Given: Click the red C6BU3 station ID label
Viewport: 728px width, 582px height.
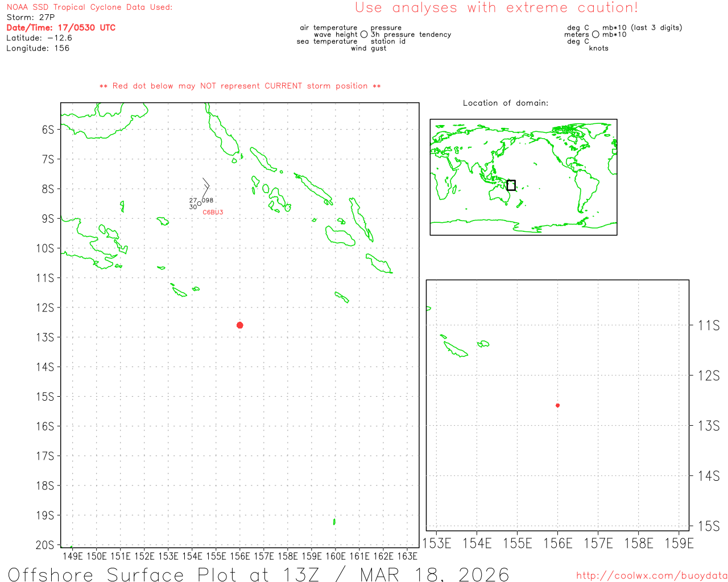Looking at the screenshot, I should [x=213, y=213].
